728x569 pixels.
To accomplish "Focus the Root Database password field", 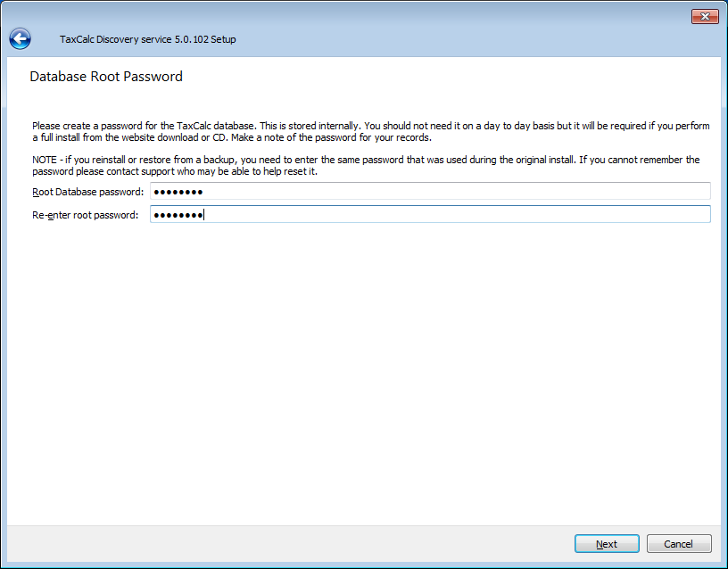I will [x=430, y=192].
